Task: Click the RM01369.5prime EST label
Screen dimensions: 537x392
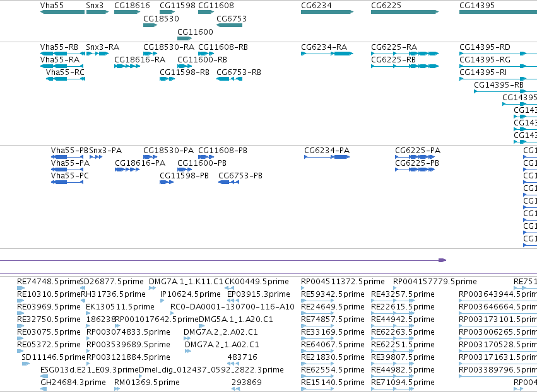Action: coord(147,383)
